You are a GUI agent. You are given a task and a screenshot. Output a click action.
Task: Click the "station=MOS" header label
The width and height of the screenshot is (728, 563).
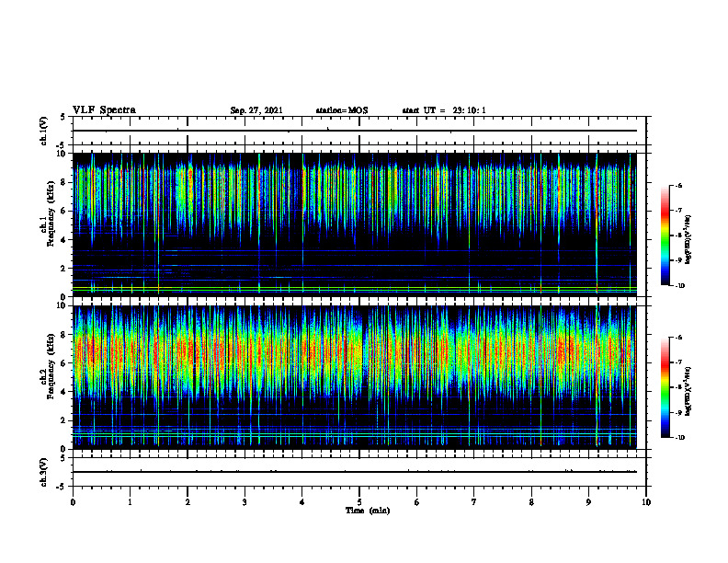coord(342,110)
